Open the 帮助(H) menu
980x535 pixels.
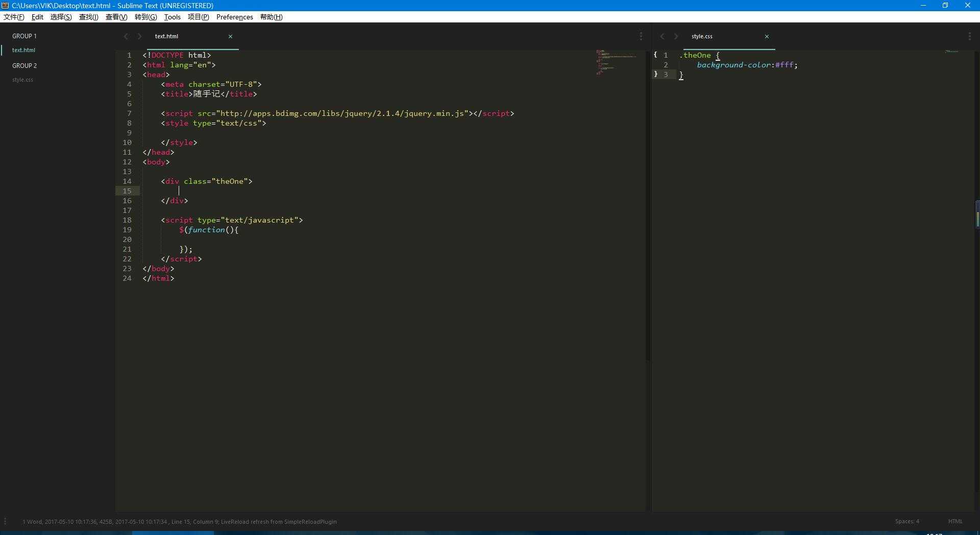pos(272,17)
